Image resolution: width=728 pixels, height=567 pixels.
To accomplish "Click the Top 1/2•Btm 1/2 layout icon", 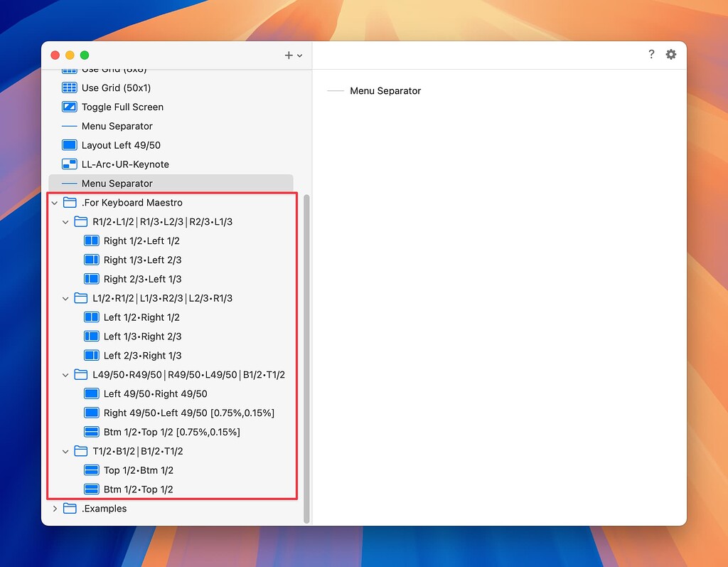I will tap(91, 470).
